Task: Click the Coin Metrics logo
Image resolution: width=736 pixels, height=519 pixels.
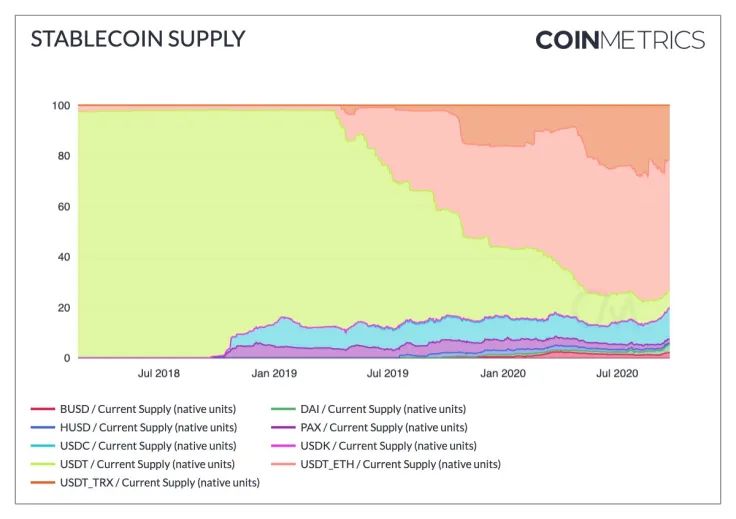Action: 620,40
